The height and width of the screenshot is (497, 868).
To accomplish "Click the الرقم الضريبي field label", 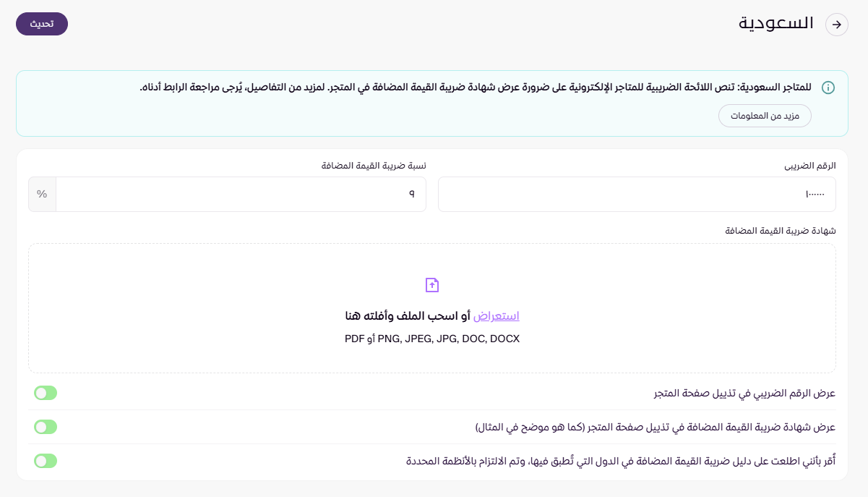I will tap(810, 166).
